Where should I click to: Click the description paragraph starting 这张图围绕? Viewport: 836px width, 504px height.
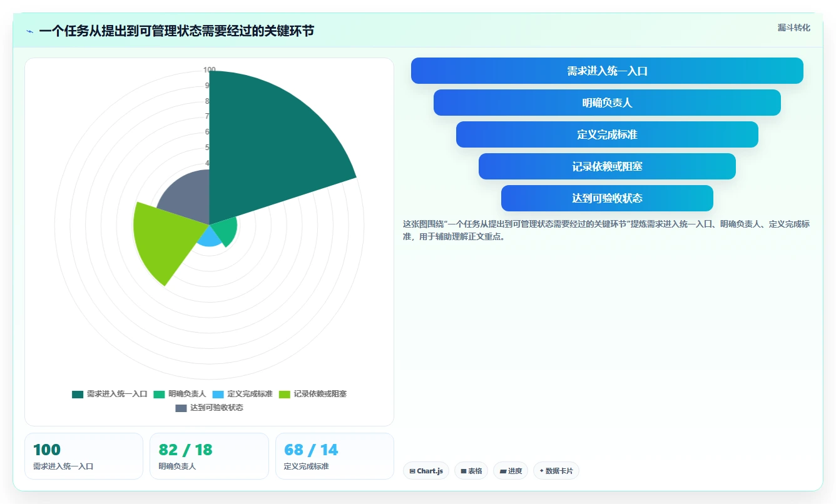606,230
